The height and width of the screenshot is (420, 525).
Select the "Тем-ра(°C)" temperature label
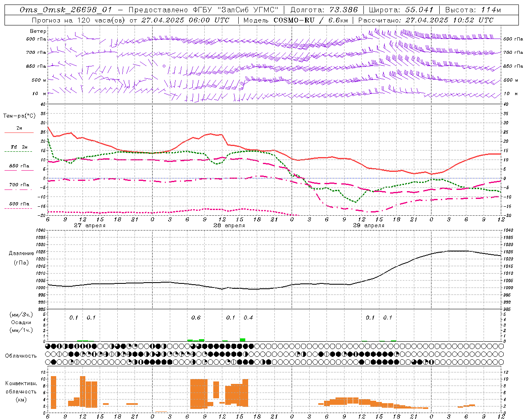click(19, 116)
